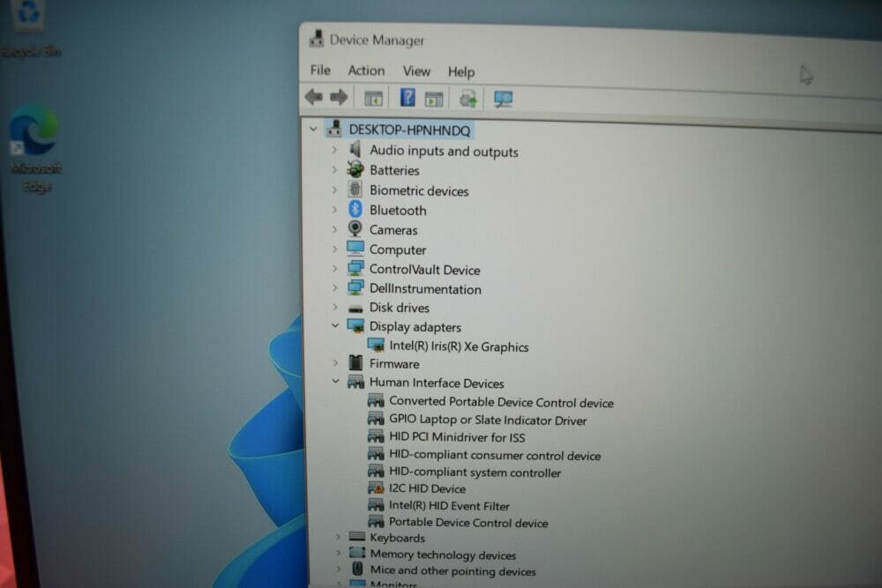Click the Batteries icon
The image size is (882, 588).
pos(355,168)
